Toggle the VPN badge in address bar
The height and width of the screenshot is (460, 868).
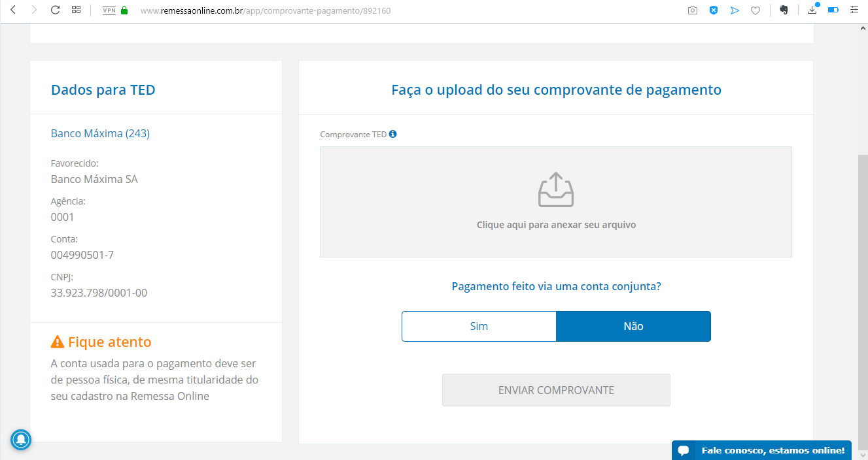(109, 10)
